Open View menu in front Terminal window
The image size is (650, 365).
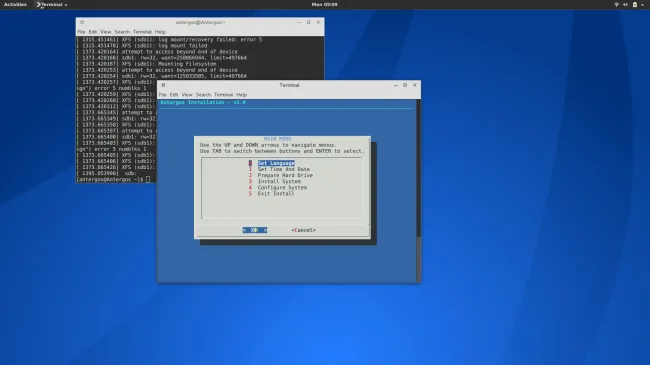coord(187,95)
